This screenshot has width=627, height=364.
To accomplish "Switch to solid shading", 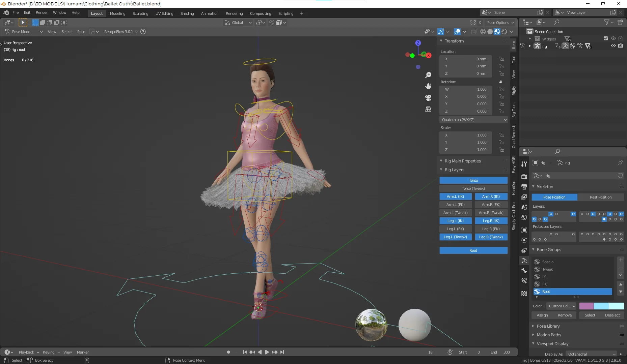I will click(x=490, y=32).
